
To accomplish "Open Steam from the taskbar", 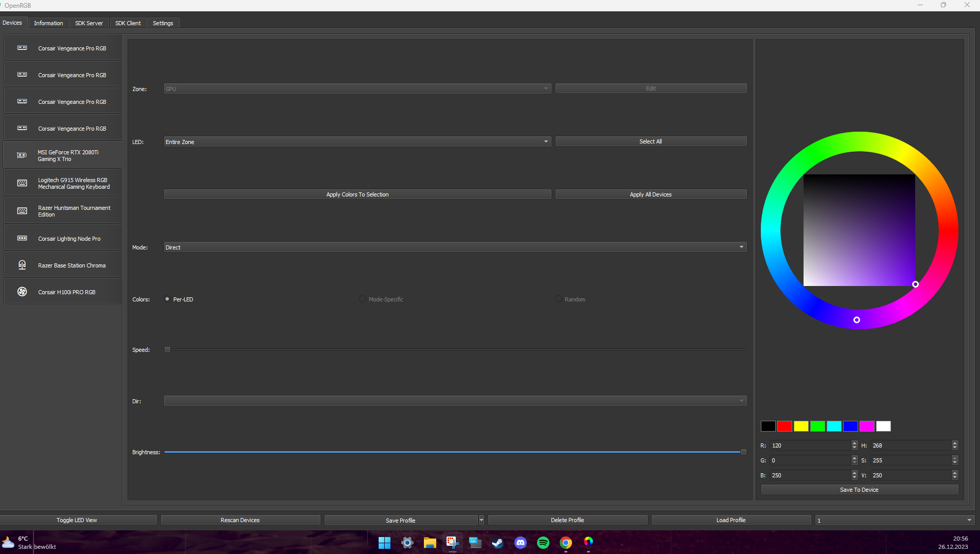I will (x=497, y=543).
